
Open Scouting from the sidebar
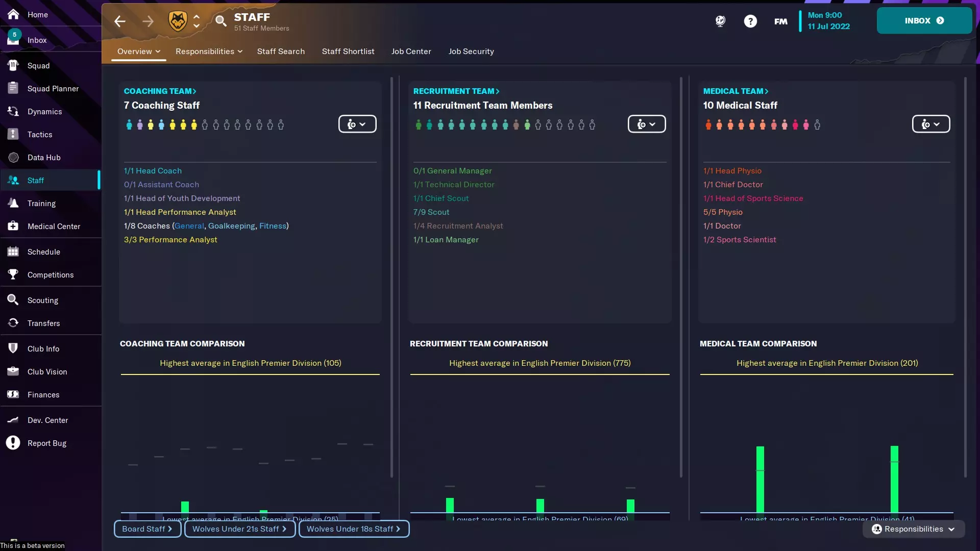tap(43, 300)
